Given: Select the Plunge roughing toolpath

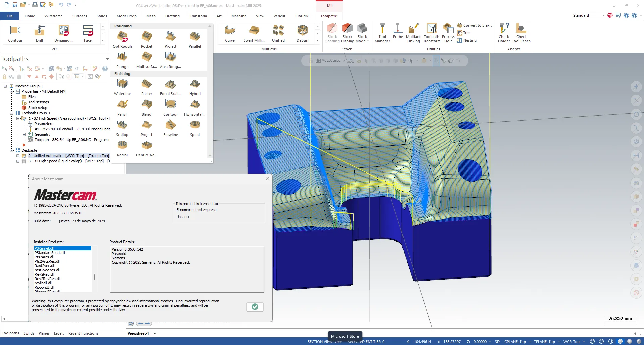Looking at the screenshot, I should 122,60.
